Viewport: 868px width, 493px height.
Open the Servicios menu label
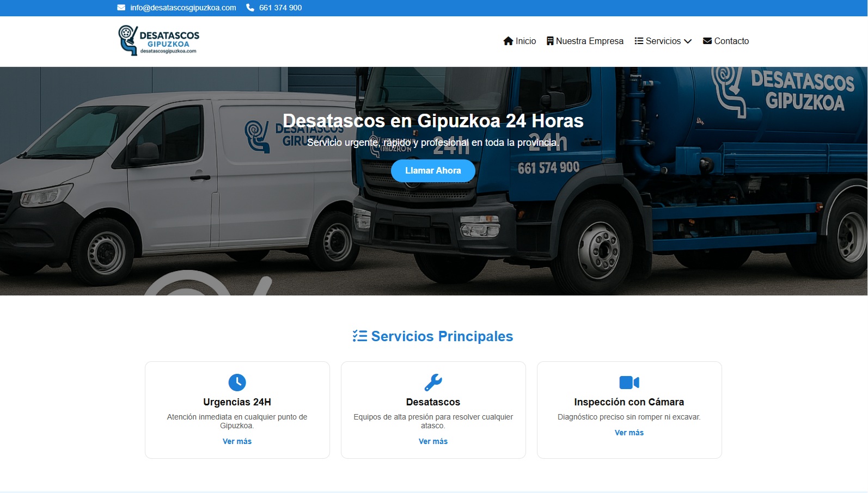(x=663, y=41)
